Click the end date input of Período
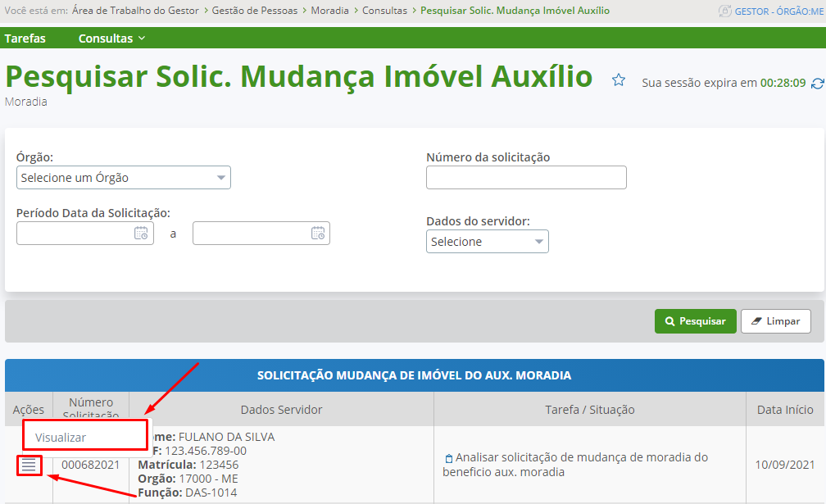 click(261, 234)
